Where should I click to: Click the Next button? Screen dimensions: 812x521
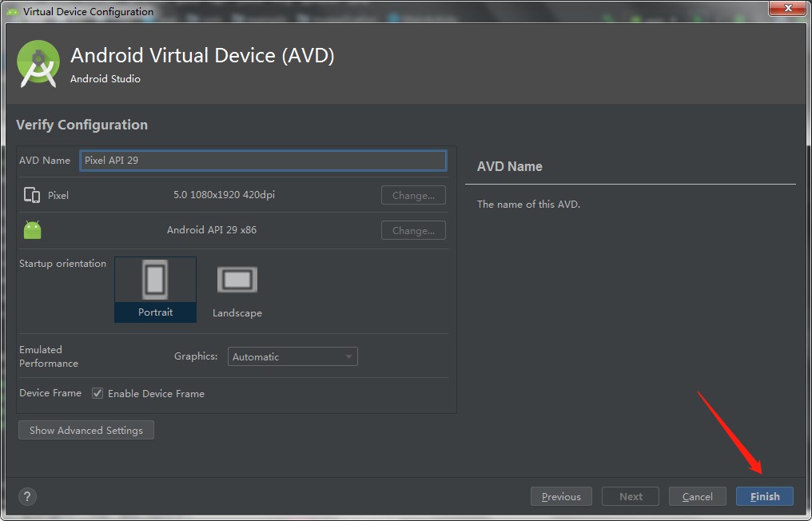tap(631, 497)
